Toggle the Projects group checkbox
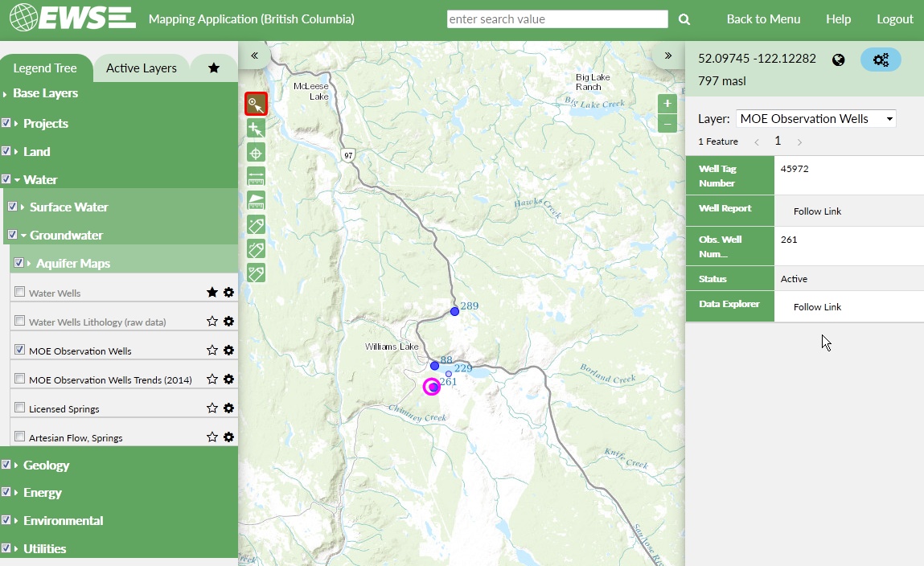 [x=6, y=122]
